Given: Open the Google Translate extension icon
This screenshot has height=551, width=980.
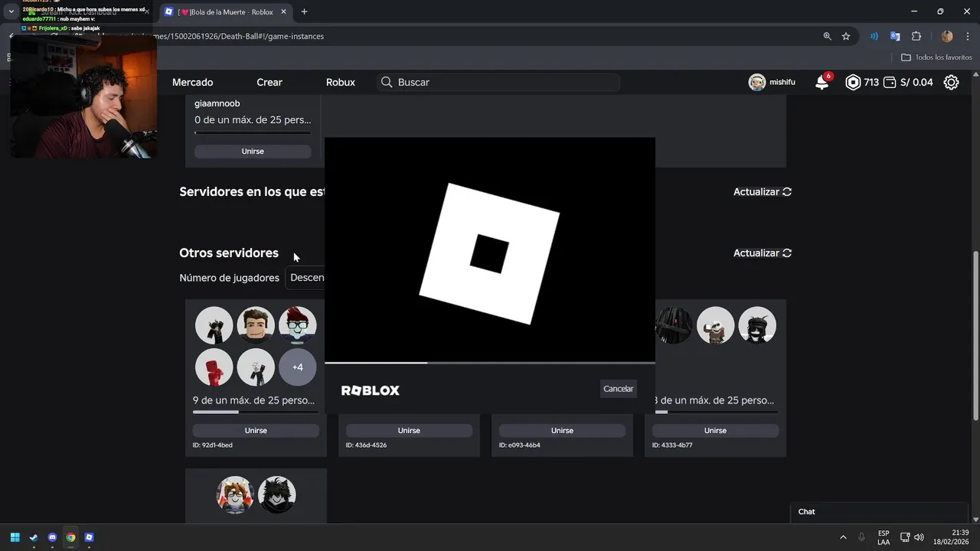Looking at the screenshot, I should point(895,36).
